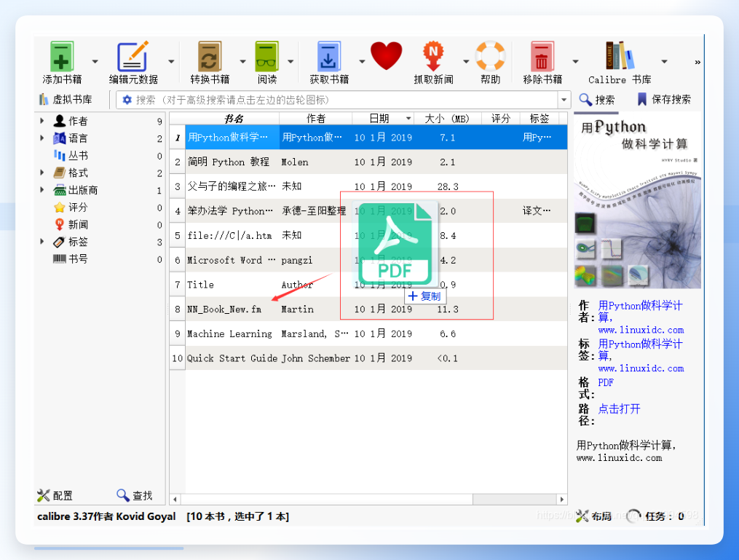Expand the 出版商 tree node arrow
Viewport: 739px width, 560px height.
42,190
